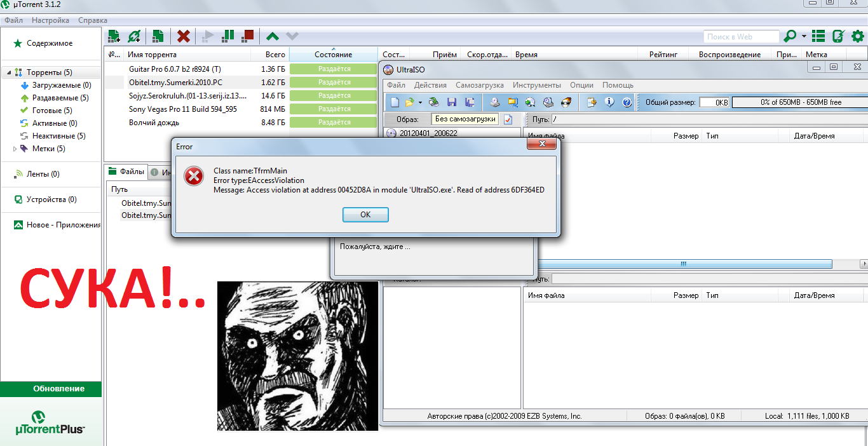868x446 pixels.
Task: Move torrent up the queue
Action: coord(273,37)
